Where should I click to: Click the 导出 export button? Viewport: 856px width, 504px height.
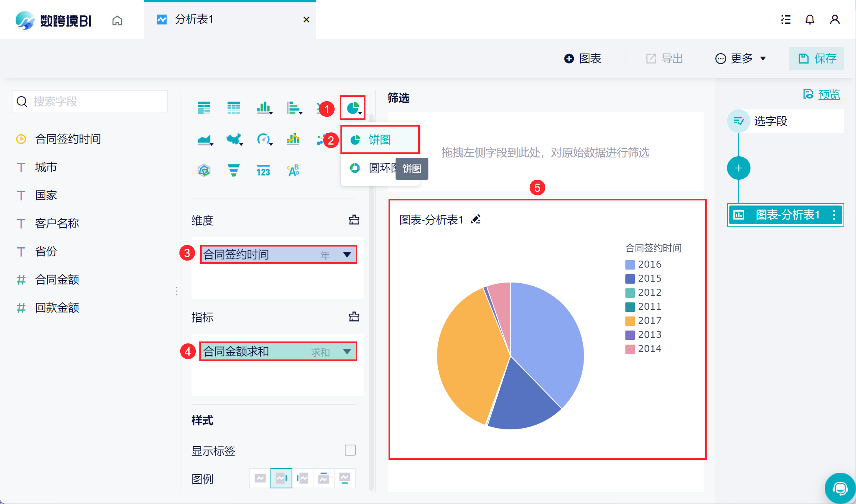click(664, 59)
